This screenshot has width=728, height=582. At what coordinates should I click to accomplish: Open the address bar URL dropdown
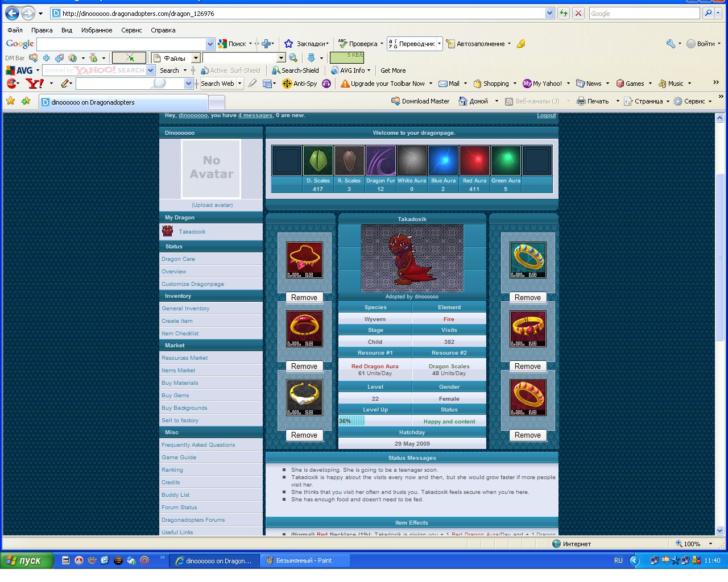pos(549,13)
